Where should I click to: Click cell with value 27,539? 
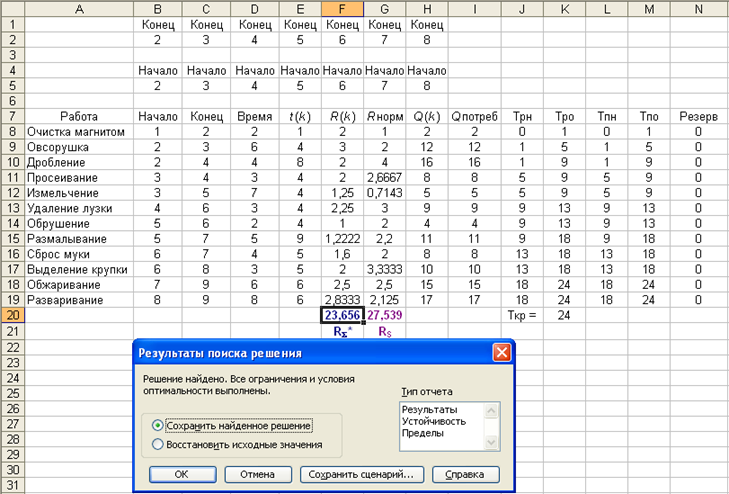[x=384, y=315]
